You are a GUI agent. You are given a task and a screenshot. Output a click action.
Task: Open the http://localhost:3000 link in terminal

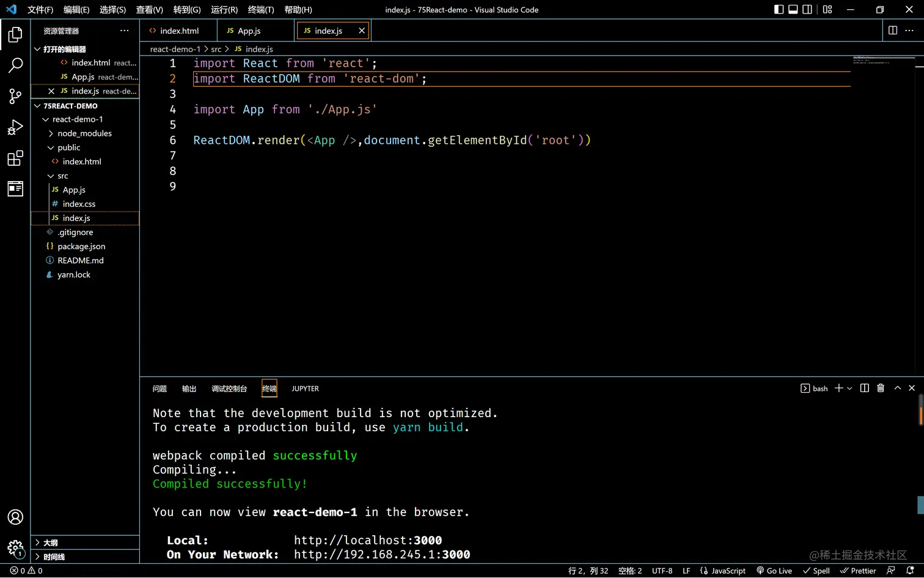368,540
